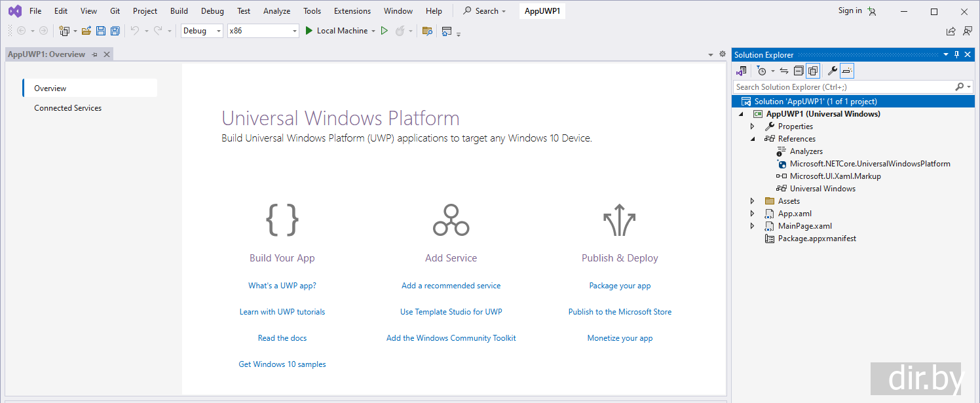This screenshot has width=980, height=403.
Task: Click the Live Share icon
Action: pyautogui.click(x=951, y=31)
